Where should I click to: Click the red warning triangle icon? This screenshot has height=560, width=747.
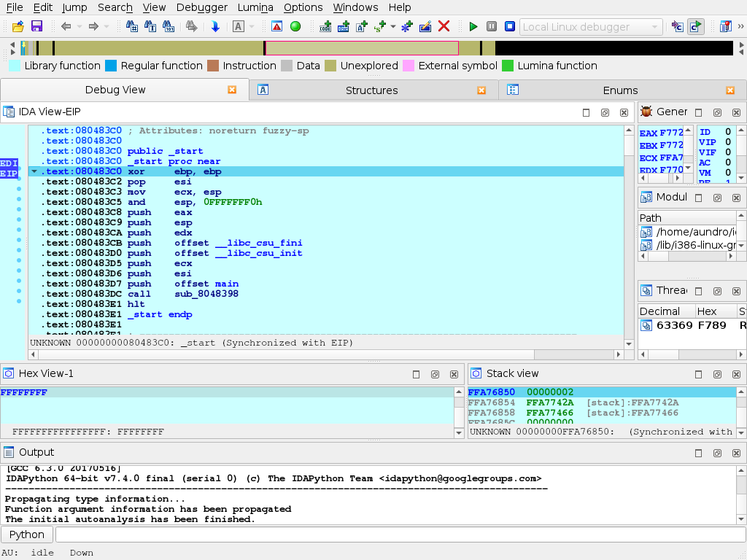276,27
